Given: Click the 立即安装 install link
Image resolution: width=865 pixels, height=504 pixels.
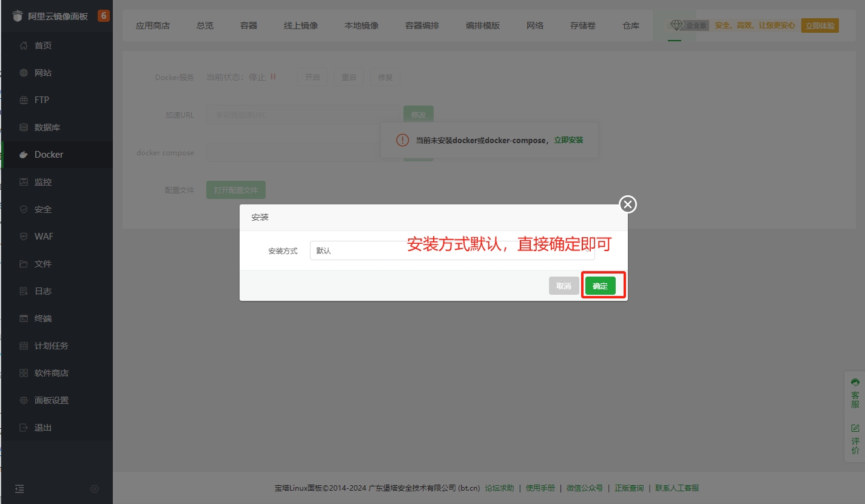Looking at the screenshot, I should pyautogui.click(x=568, y=139).
